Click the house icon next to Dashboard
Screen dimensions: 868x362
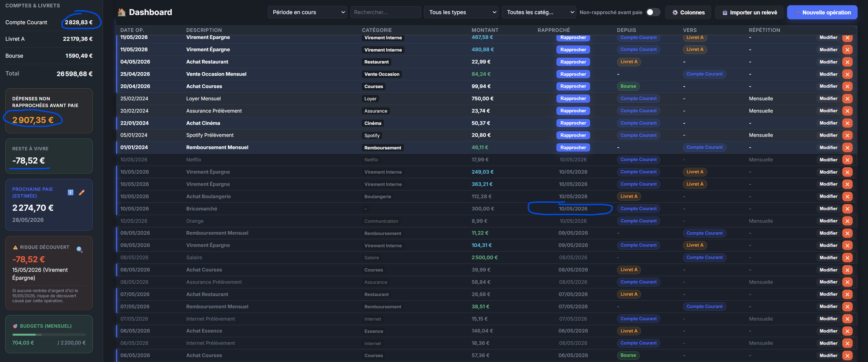pos(122,12)
